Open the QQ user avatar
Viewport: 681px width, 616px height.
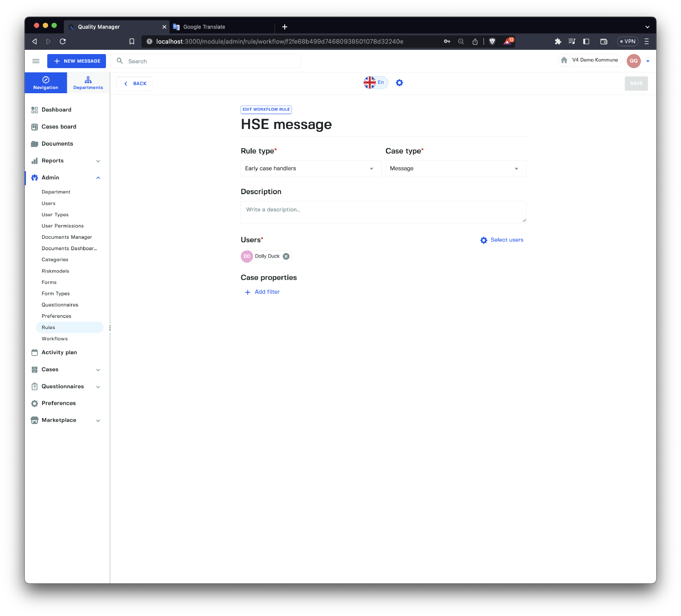[633, 61]
